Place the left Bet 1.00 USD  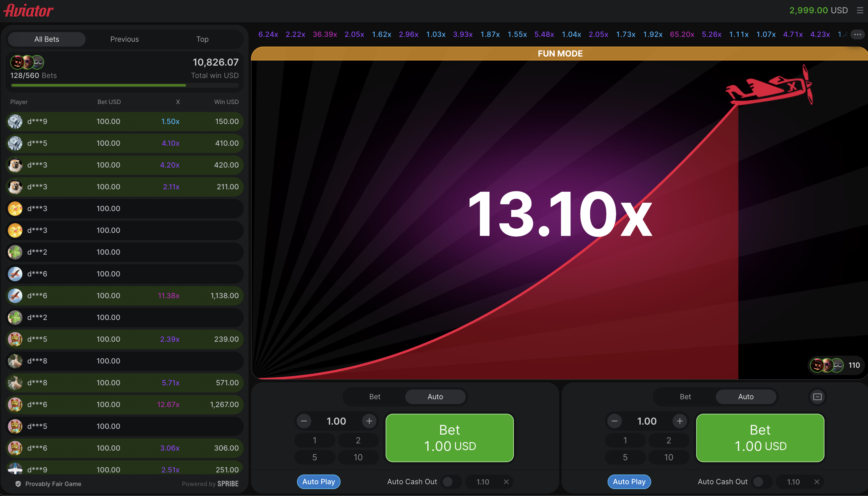[x=450, y=438]
